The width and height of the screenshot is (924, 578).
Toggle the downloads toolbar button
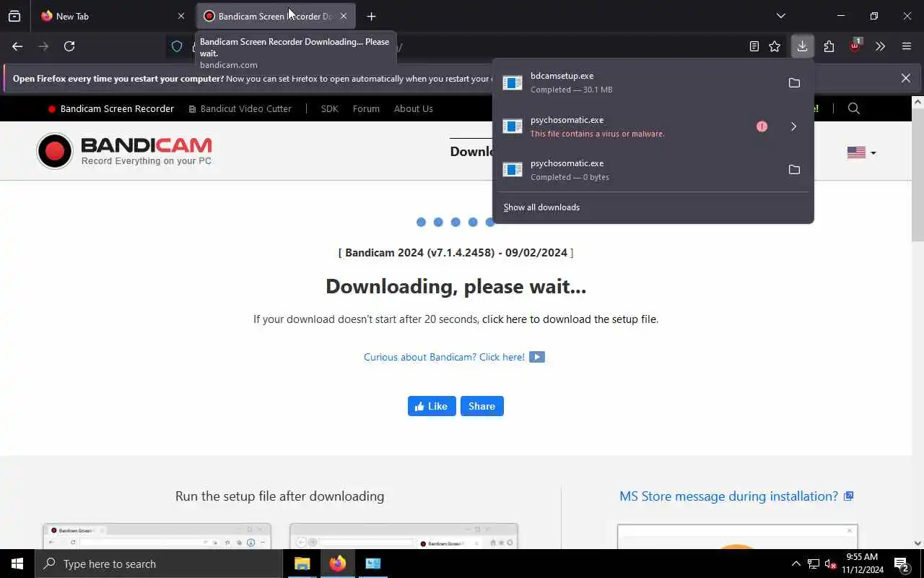[802, 46]
